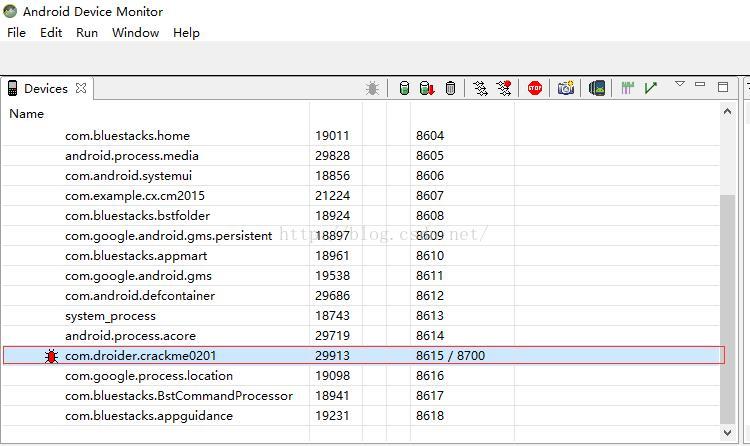Open the Run menu
The image size is (750, 446).
click(87, 33)
